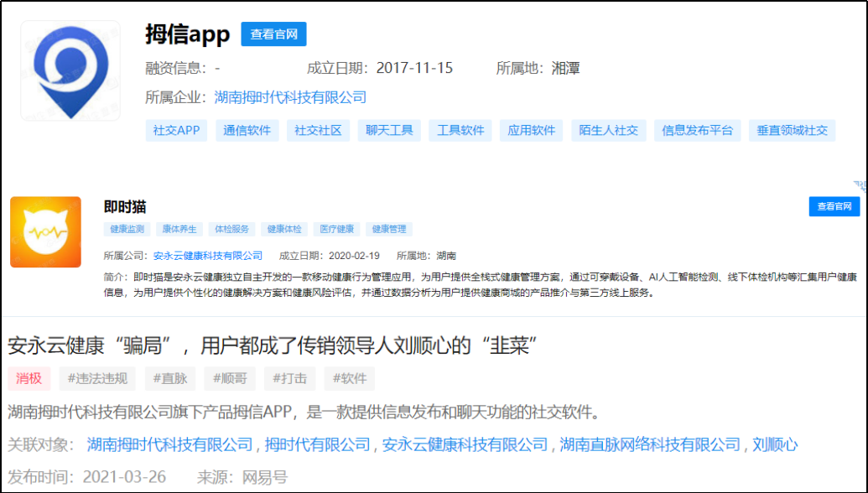Open 查看官网 button for 即时猫
The height and width of the screenshot is (493, 868).
click(x=834, y=206)
